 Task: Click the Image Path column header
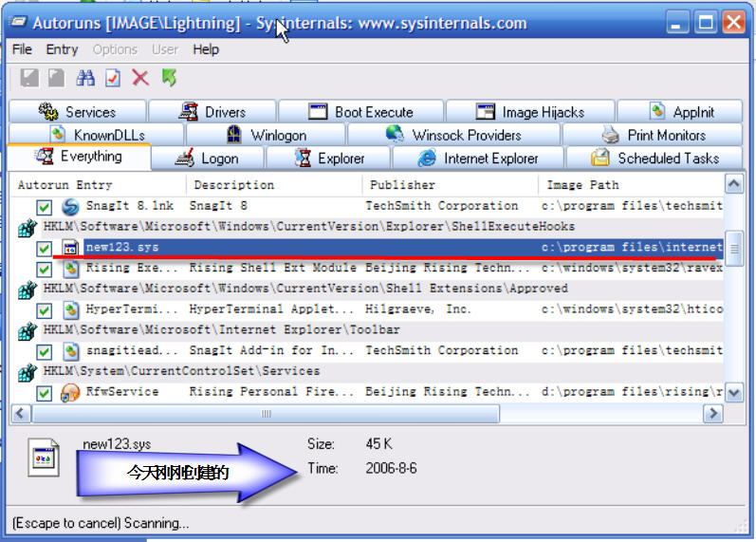point(631,185)
